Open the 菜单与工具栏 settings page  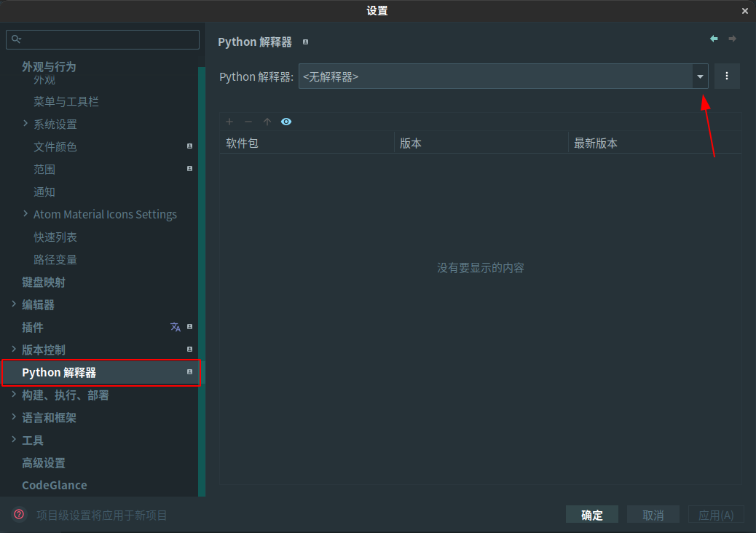(66, 102)
